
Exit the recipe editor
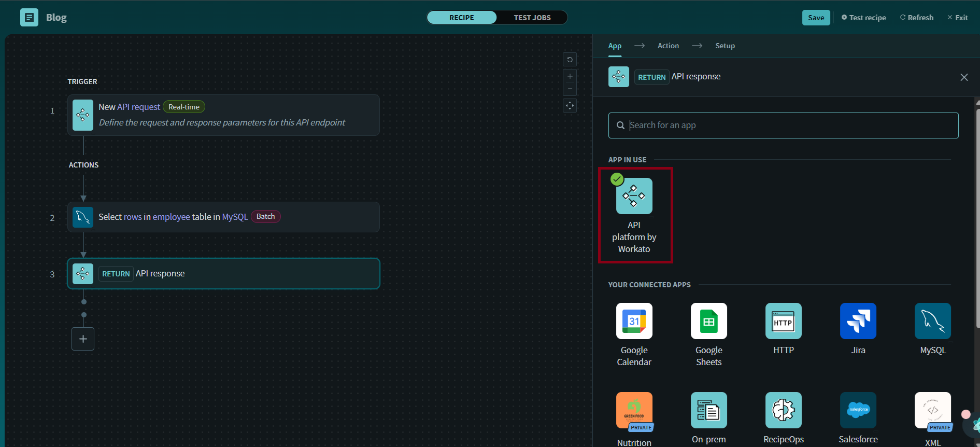[x=958, y=18]
